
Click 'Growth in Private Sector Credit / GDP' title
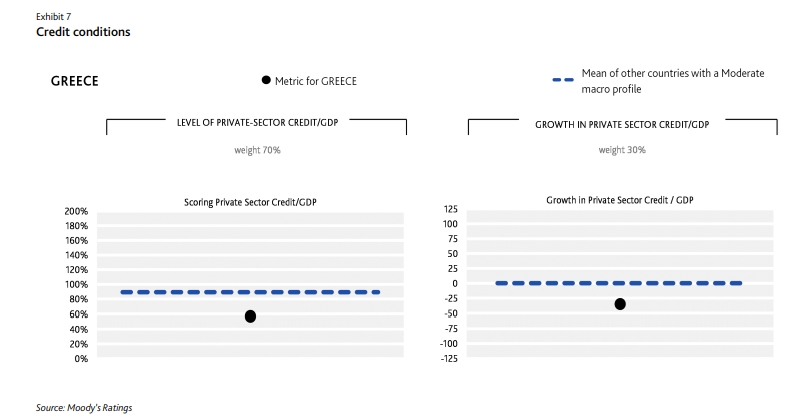620,200
